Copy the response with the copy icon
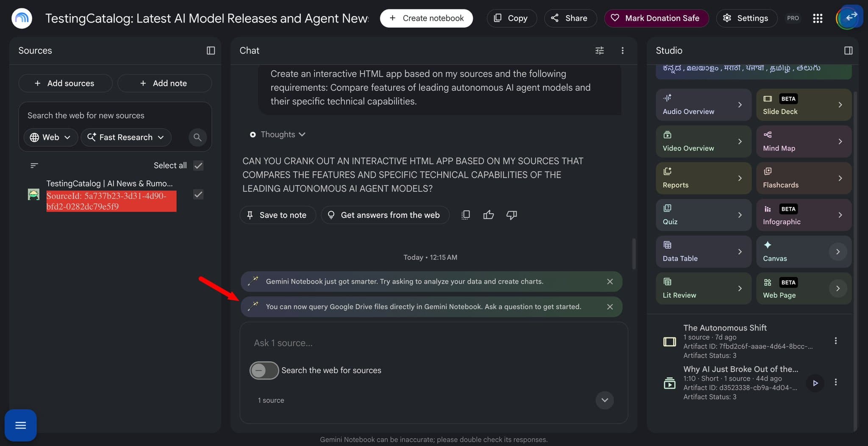 (x=465, y=215)
